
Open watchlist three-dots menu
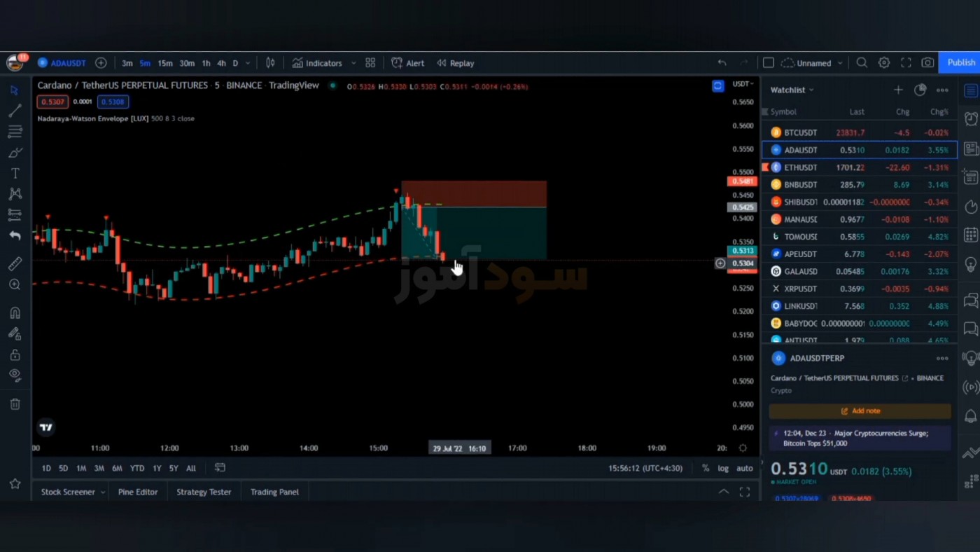[942, 90]
